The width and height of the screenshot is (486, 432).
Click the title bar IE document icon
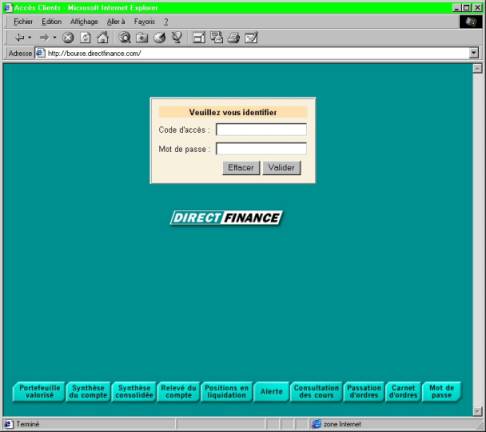point(8,7)
